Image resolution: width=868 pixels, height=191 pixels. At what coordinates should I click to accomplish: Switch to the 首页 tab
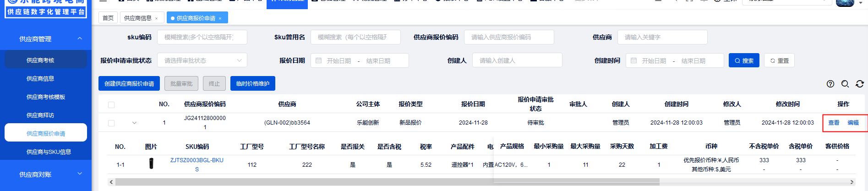tap(108, 18)
